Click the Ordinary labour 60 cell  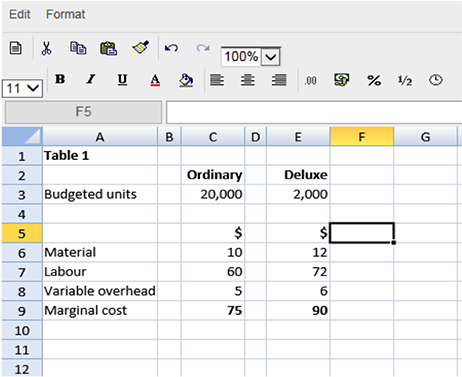coord(213,272)
